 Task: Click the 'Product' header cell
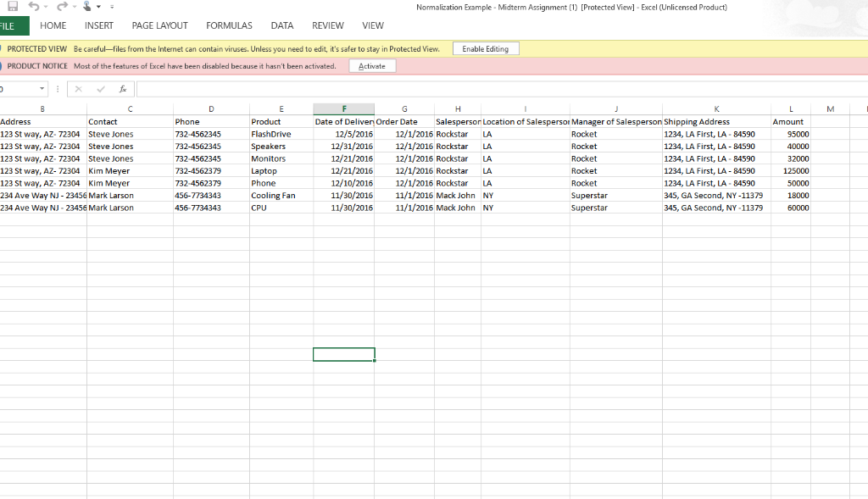click(x=281, y=122)
